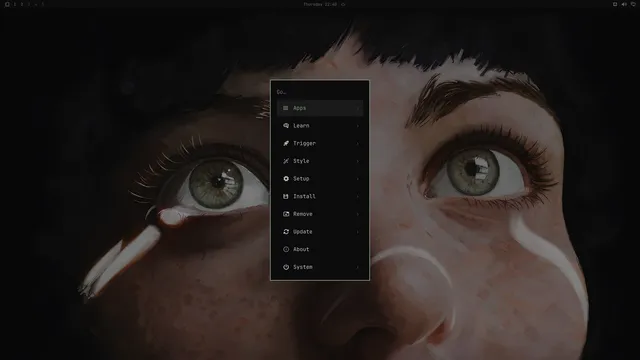Image resolution: width=640 pixels, height=360 pixels.
Task: Open the System menu entry
Action: tap(320, 267)
